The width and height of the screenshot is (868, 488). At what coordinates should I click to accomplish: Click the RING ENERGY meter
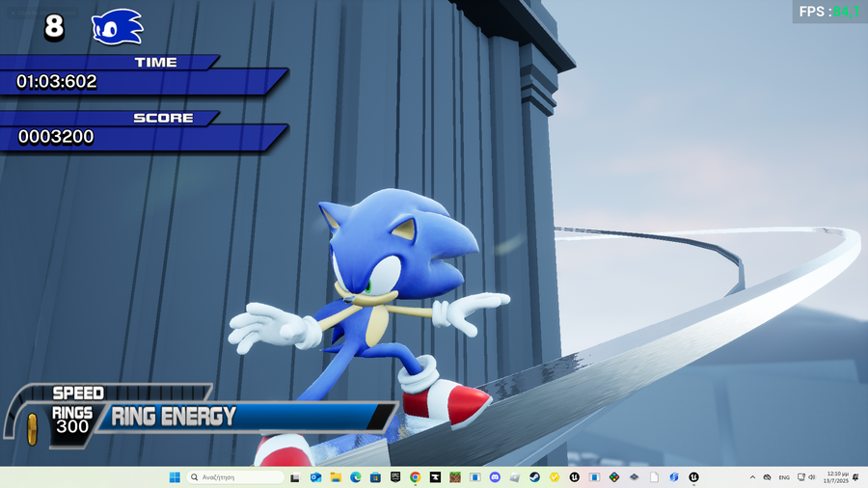[248, 417]
